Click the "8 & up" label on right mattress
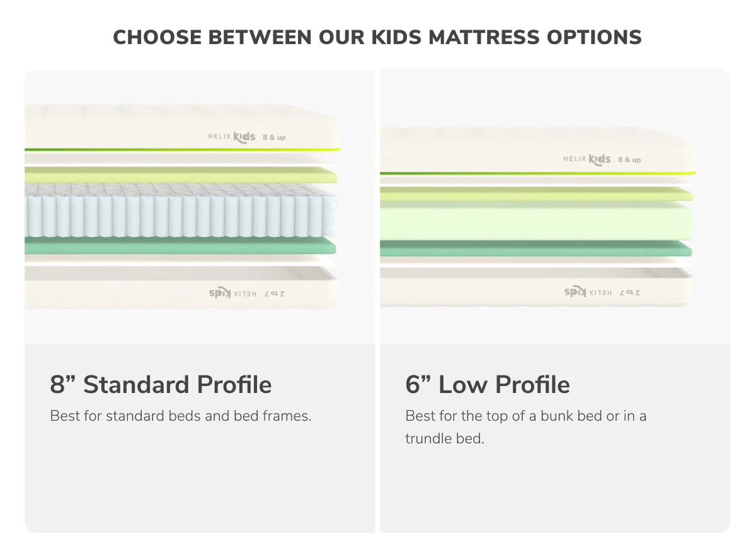 tap(629, 160)
